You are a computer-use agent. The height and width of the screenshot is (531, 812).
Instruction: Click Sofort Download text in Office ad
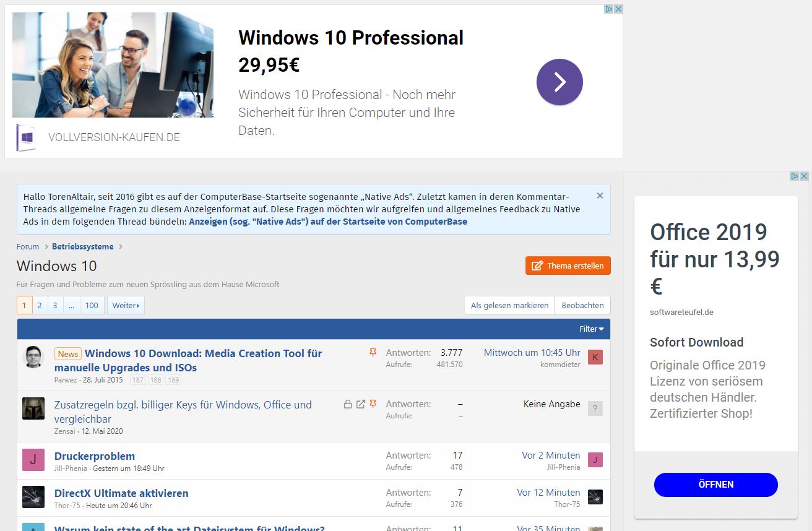pyautogui.click(x=696, y=342)
